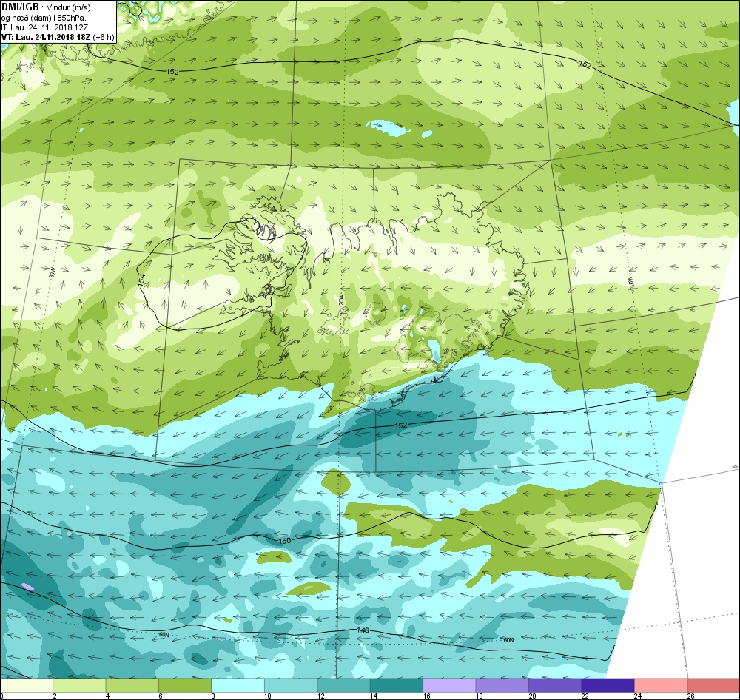
Task: Select the salmon red above-26 m/s legend swatch
Action: tap(713, 685)
